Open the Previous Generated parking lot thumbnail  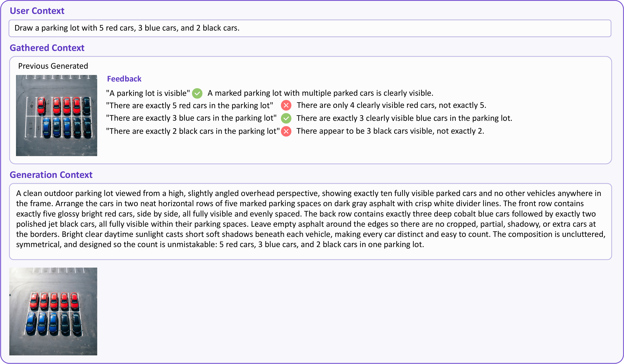(56, 116)
